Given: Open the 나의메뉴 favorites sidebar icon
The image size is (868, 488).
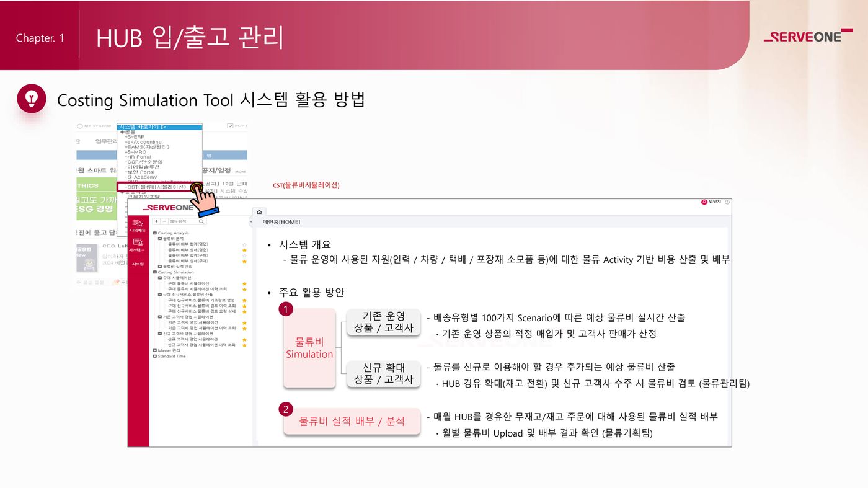Looking at the screenshot, I should point(138,225).
